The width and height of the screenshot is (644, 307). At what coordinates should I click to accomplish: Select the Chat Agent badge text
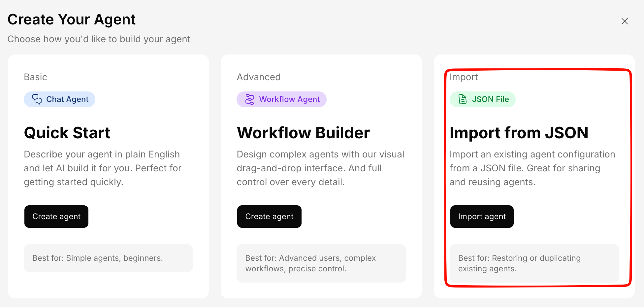click(67, 99)
